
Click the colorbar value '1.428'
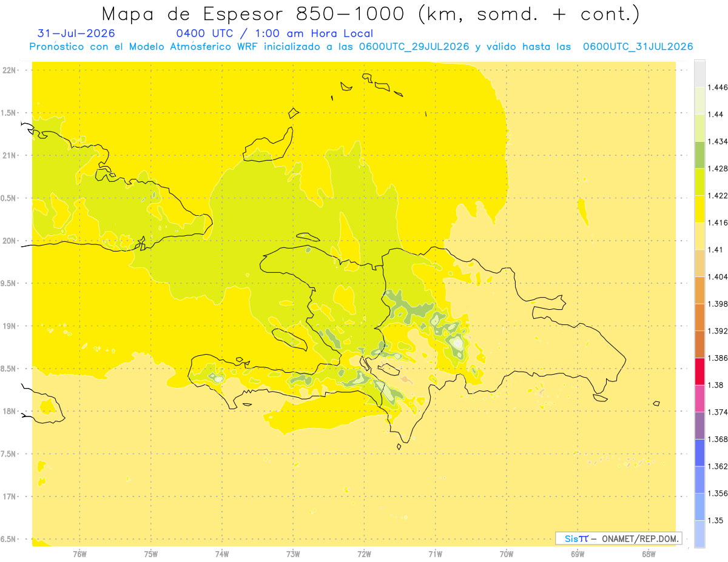pyautogui.click(x=719, y=169)
